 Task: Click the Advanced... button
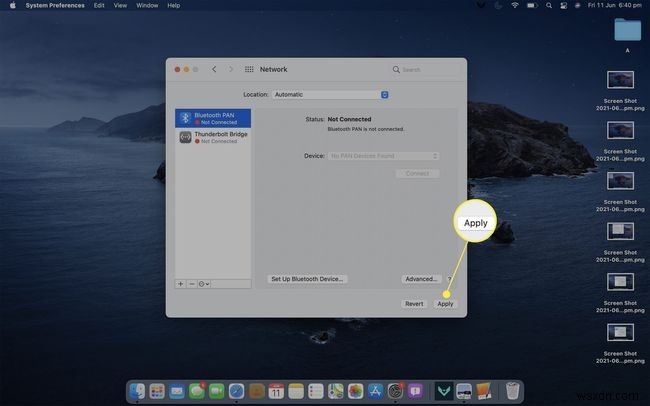point(421,279)
